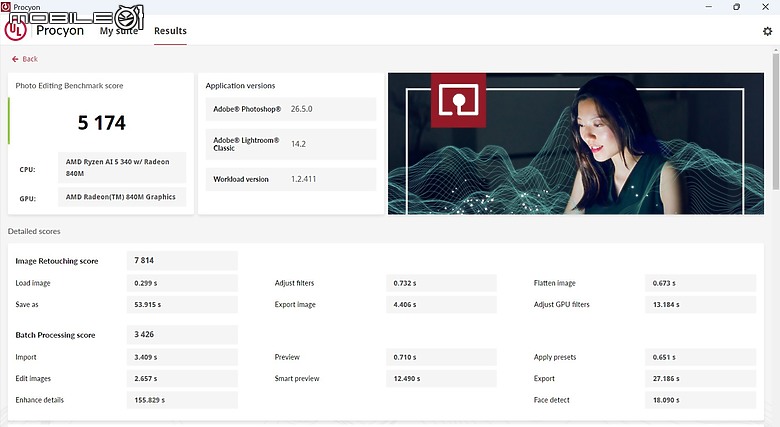
Task: Click the Enhance details label
Action: pos(39,400)
